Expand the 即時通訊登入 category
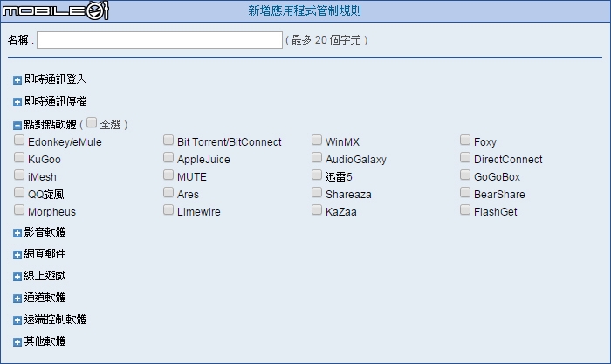Screen dimensions: 611x364 click(x=17, y=80)
